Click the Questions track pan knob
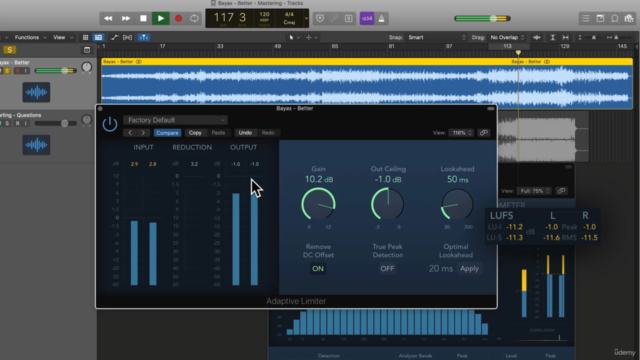Screen dimensions: 640x360 point(87,120)
